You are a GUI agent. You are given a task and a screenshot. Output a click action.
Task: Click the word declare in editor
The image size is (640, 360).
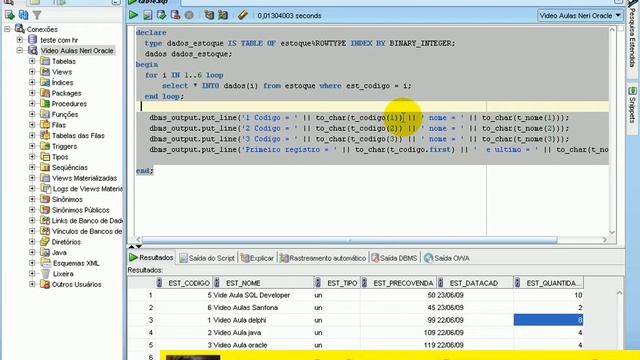151,33
